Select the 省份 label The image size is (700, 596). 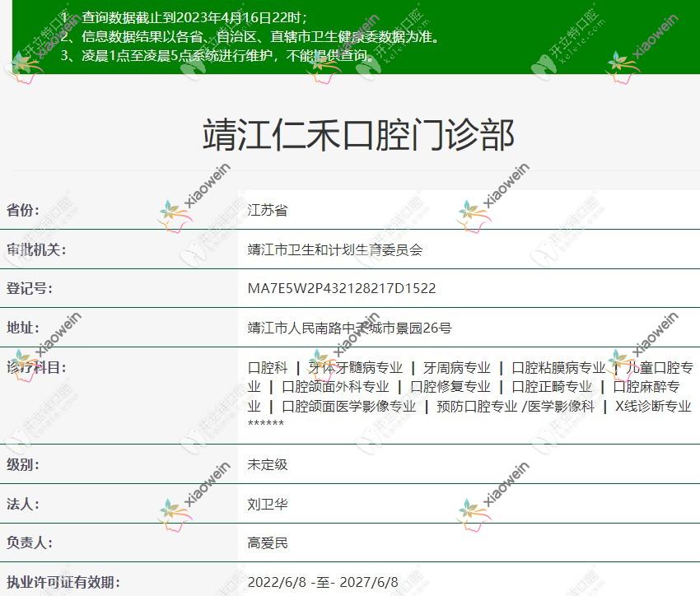(23, 210)
